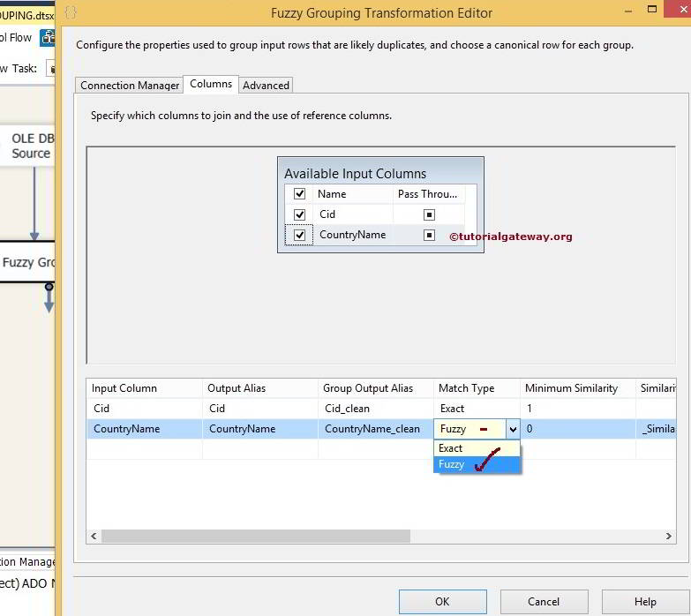Minimize the Fuzzy Grouping editor window
691x616 pixels.
(628, 11)
